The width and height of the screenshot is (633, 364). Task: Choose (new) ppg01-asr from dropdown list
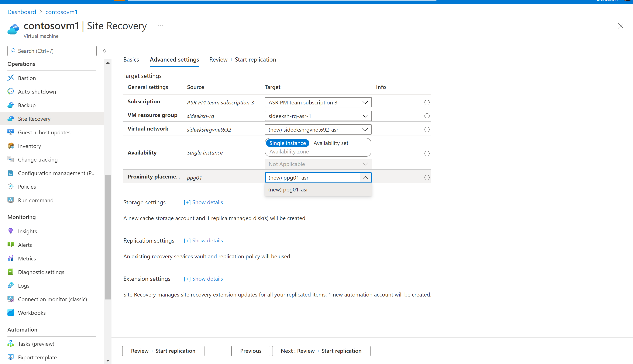288,190
